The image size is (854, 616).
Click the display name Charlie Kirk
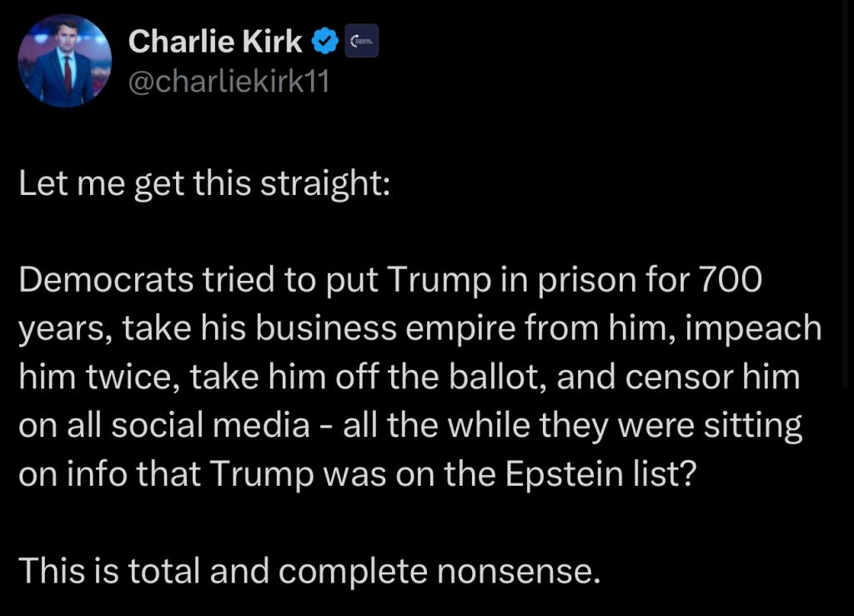(x=215, y=42)
